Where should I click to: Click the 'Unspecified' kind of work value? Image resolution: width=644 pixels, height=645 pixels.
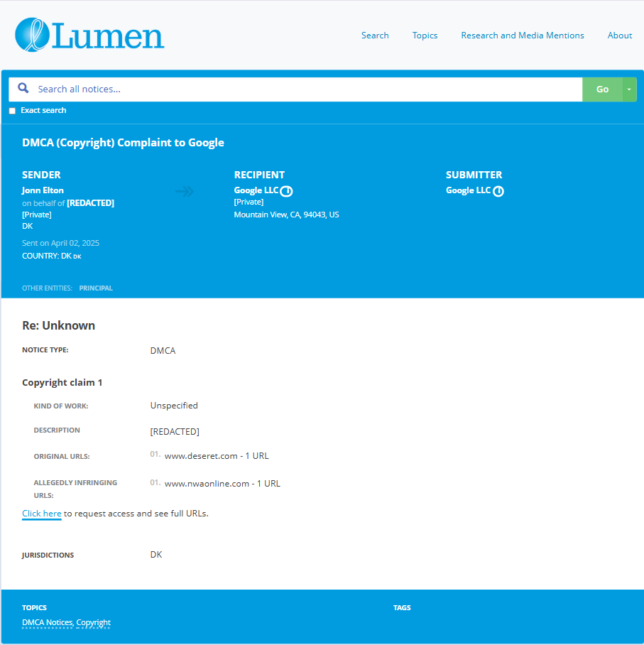tap(174, 406)
